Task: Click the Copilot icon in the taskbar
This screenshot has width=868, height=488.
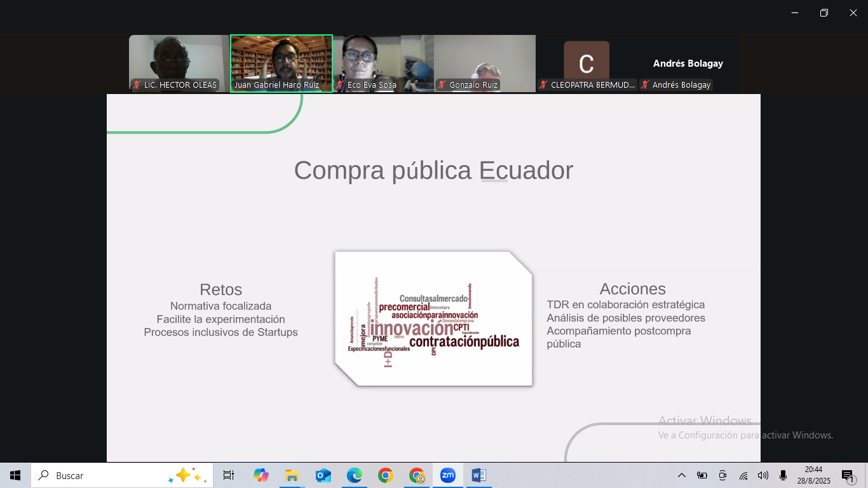Action: [x=261, y=475]
